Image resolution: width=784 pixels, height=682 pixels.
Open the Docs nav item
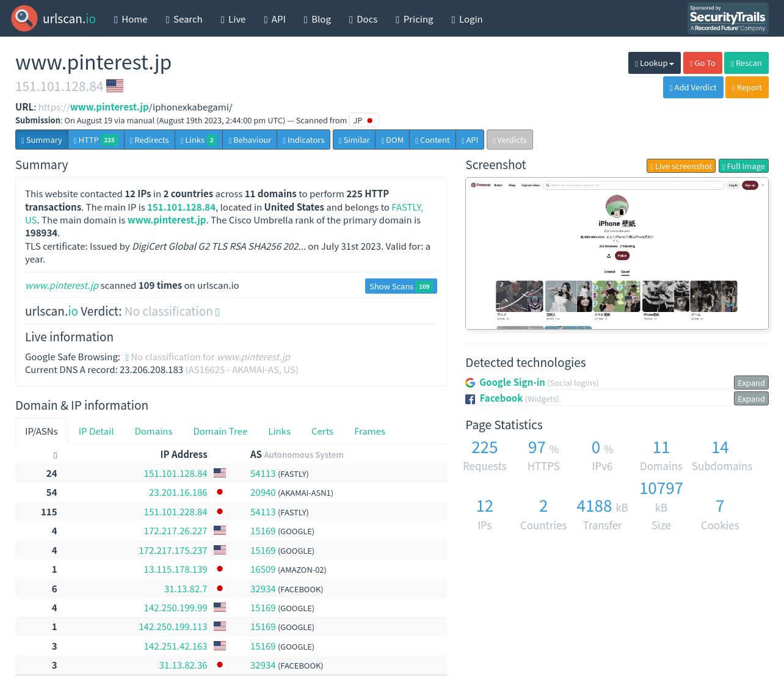coord(363,19)
